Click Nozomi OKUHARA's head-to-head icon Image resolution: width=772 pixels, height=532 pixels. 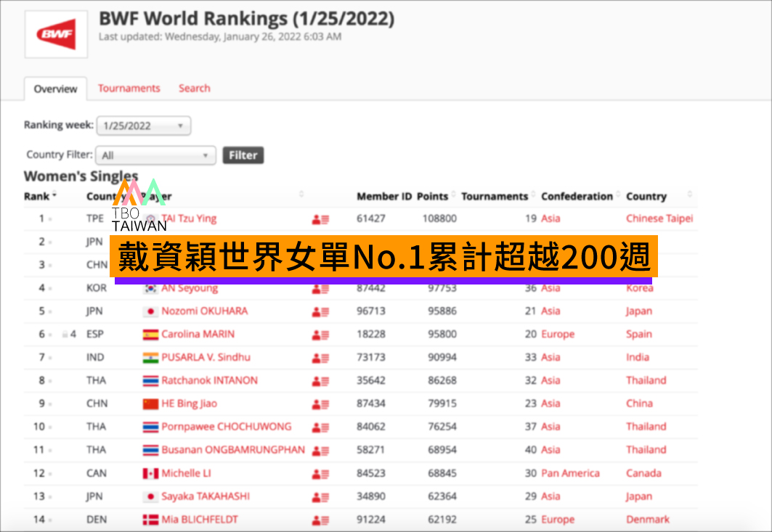320,311
